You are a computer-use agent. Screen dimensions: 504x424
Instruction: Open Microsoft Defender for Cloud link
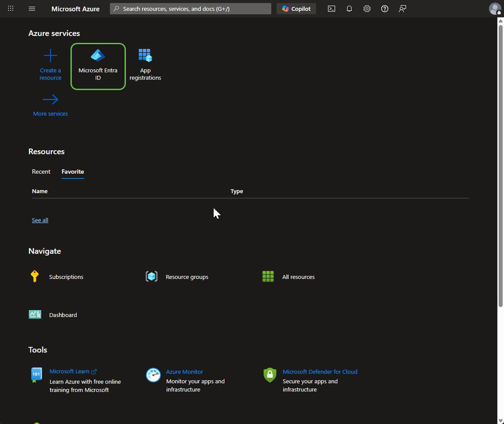pos(320,372)
